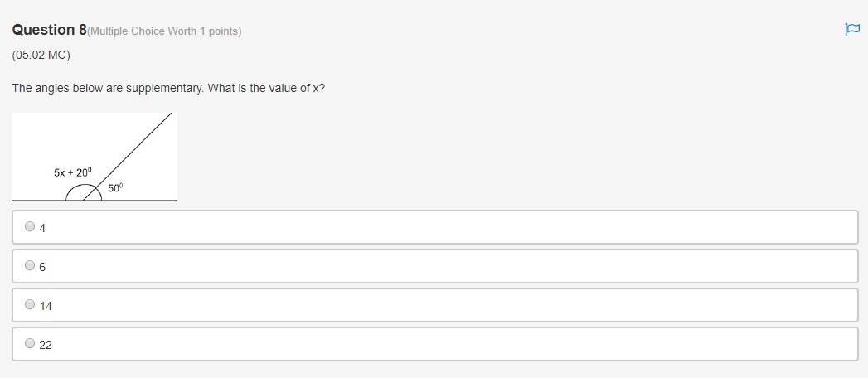Flag Question 8 for review
The image size is (868, 378).
tap(851, 30)
